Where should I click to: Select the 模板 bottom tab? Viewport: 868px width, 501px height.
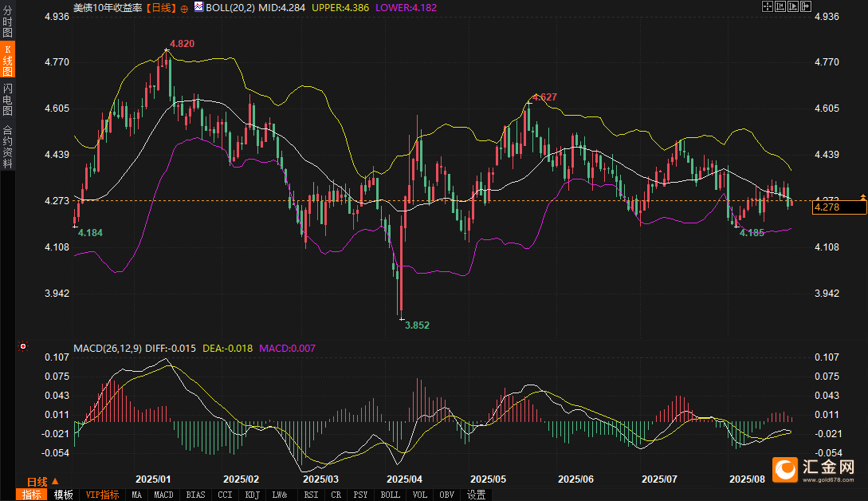64,495
